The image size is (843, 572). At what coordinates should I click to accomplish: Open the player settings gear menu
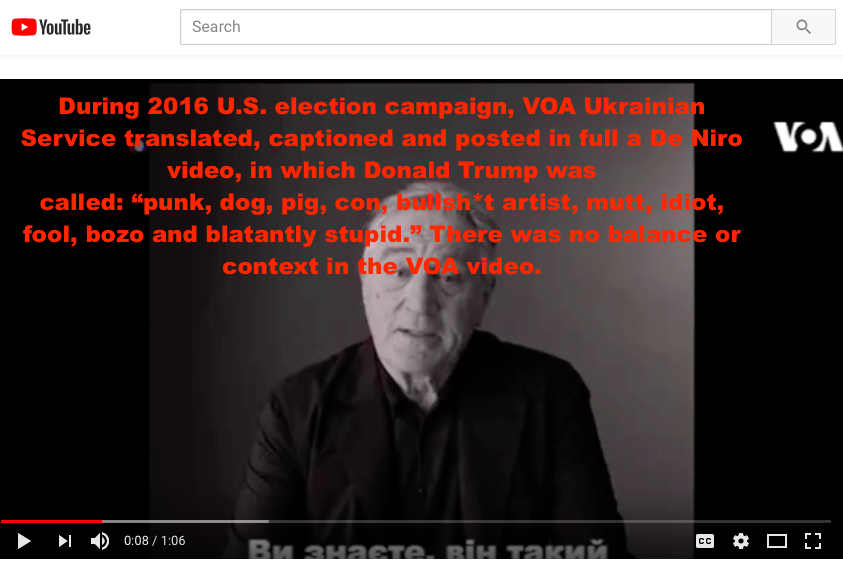(x=741, y=541)
